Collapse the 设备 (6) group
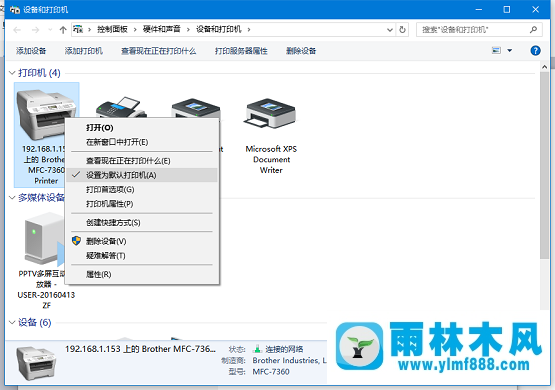The width and height of the screenshot is (555, 390). (12, 322)
